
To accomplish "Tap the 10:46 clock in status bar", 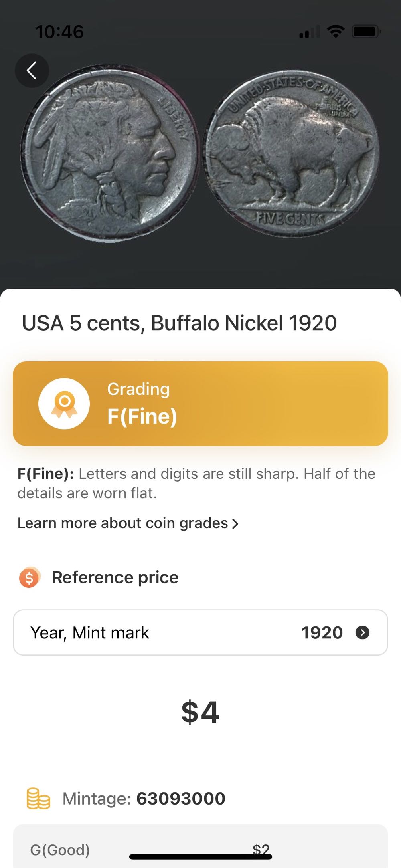I will 60,32.
